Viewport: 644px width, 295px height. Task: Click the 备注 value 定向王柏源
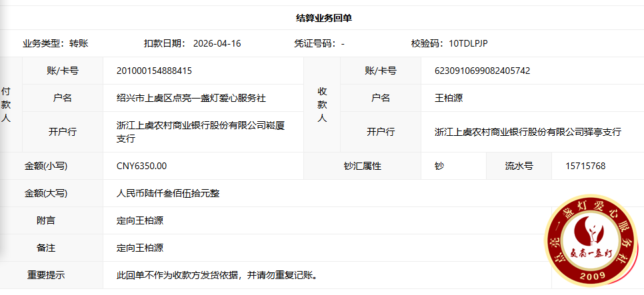pyautogui.click(x=139, y=248)
